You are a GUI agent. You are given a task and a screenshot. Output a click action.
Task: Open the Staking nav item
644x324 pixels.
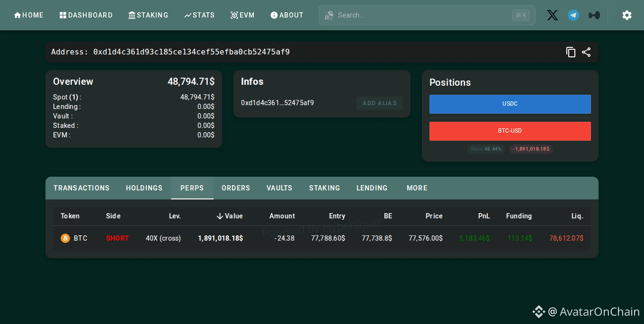pyautogui.click(x=148, y=15)
